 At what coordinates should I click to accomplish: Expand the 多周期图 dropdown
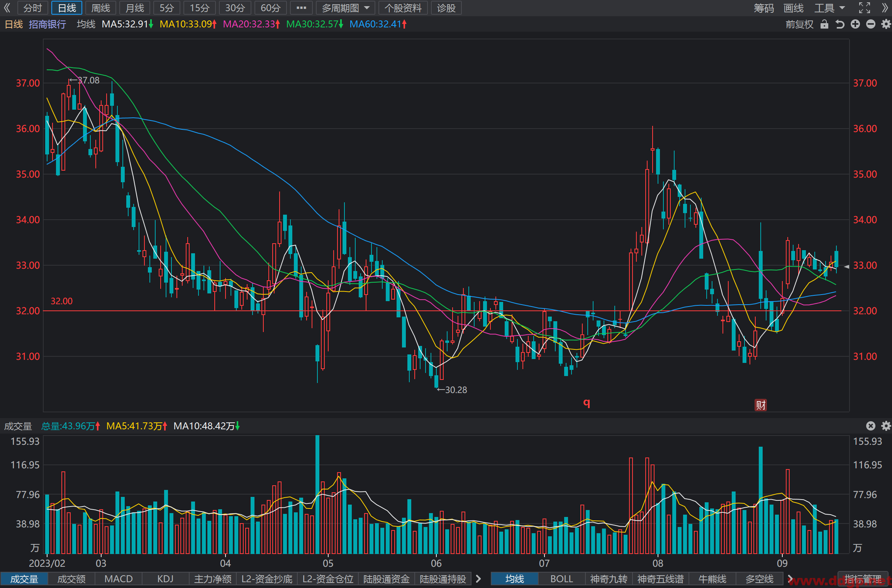pos(346,8)
